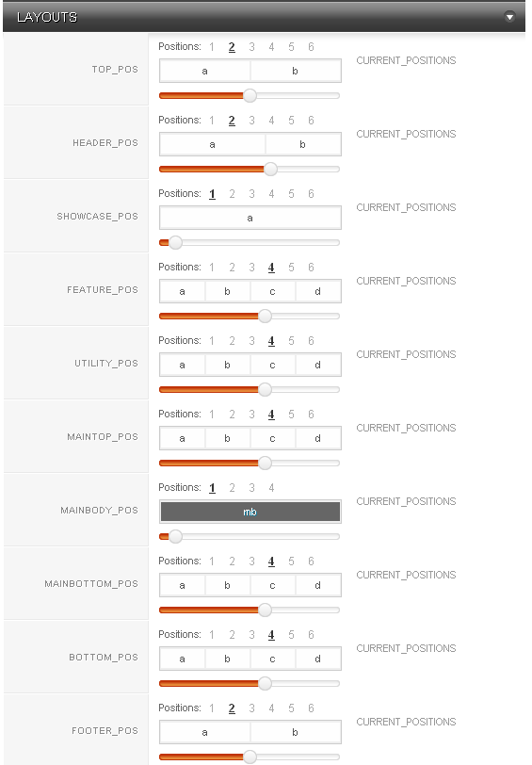Set TOP_POS positions to 3
This screenshot has width=532, height=765.
[x=251, y=47]
